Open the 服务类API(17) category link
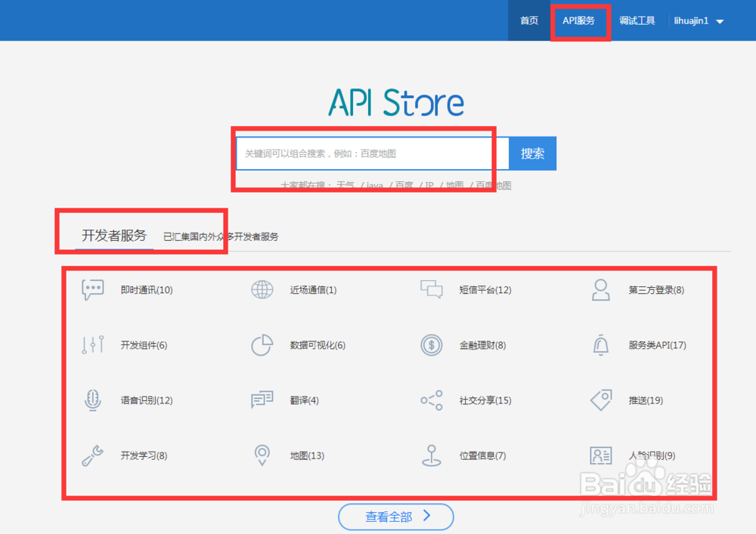Screen dimensions: 756x534 [657, 345]
